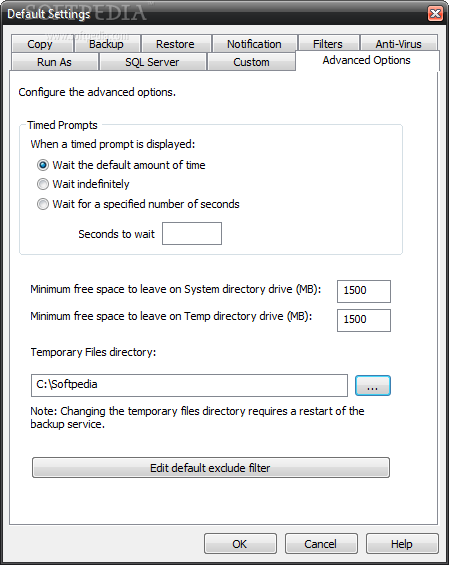Click the Temporary Files directory path field
The image size is (449, 565).
click(x=189, y=385)
